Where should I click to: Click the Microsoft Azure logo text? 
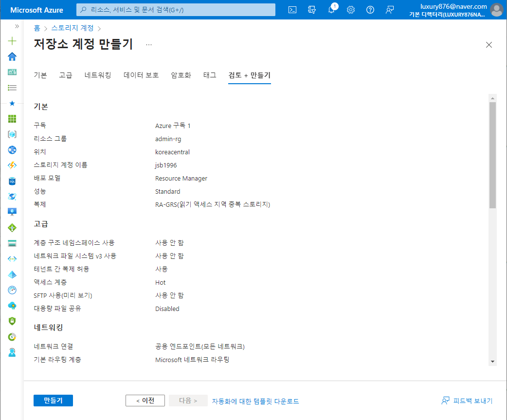(36, 10)
